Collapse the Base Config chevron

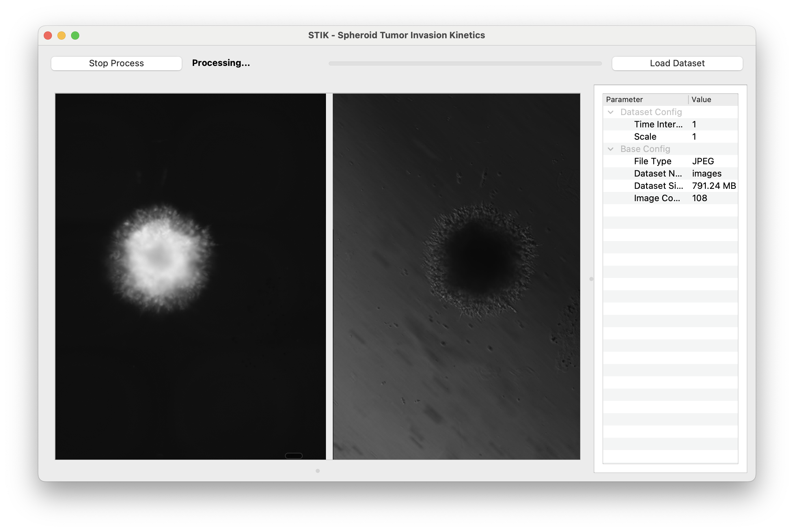(x=611, y=149)
